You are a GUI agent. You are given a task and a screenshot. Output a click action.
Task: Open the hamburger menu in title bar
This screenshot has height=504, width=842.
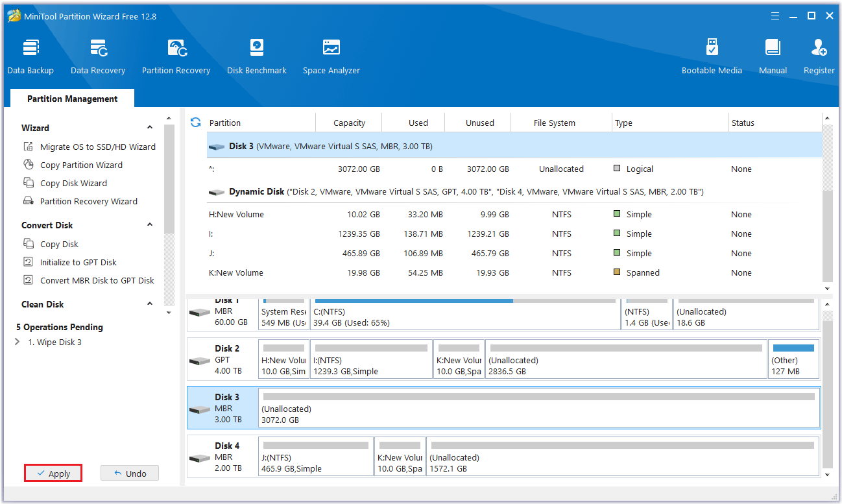point(775,16)
